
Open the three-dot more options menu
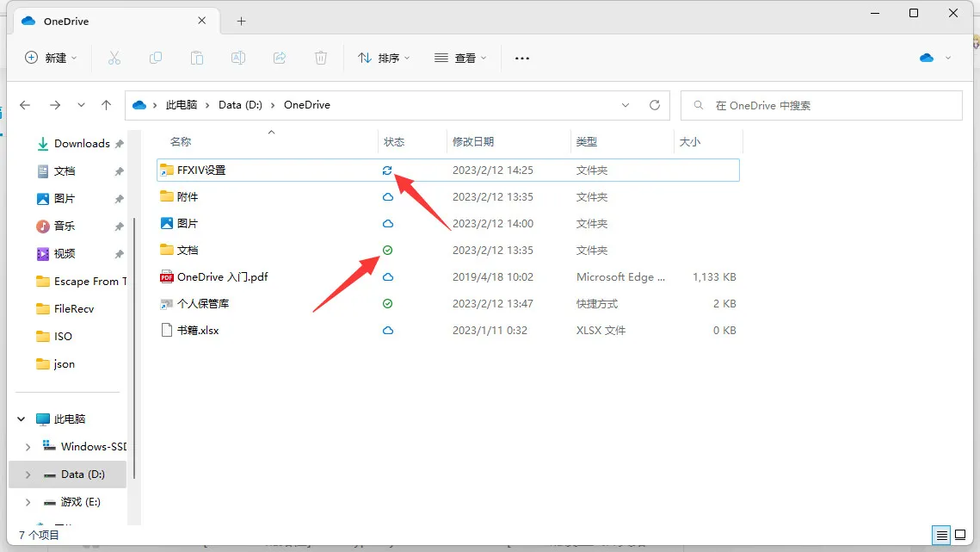[522, 59]
